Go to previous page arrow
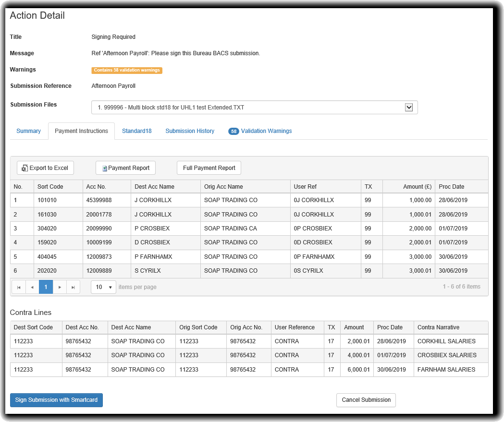The image size is (504, 422). point(32,287)
